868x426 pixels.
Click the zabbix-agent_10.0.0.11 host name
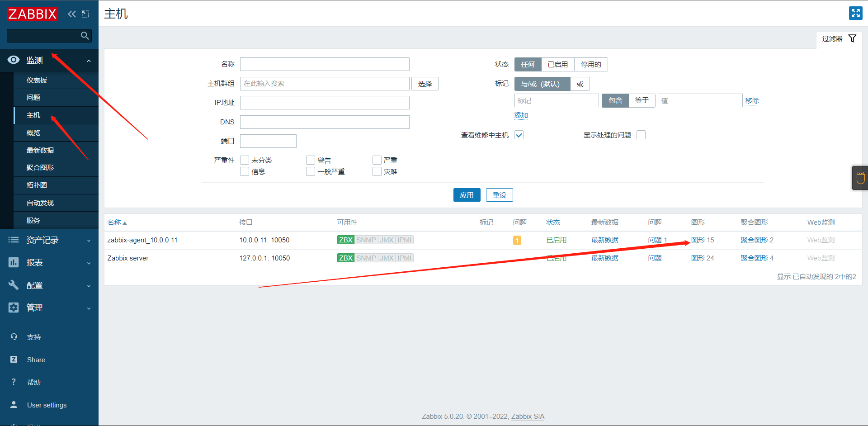(142, 240)
